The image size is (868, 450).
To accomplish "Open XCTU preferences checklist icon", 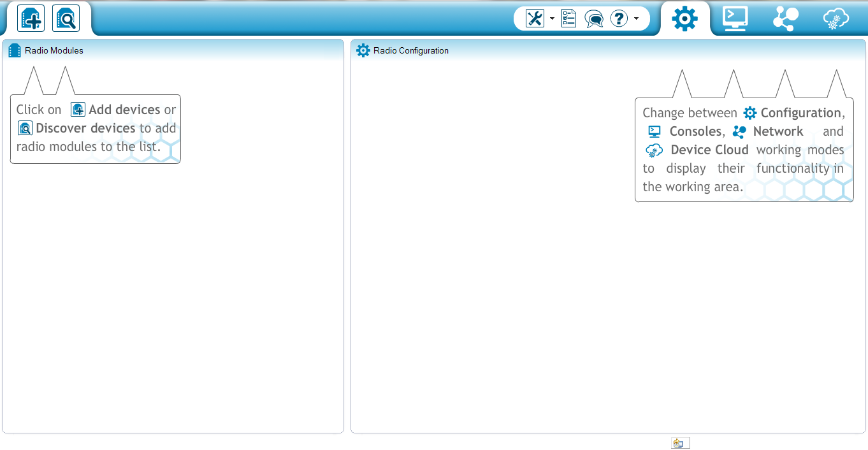I will click(x=568, y=18).
